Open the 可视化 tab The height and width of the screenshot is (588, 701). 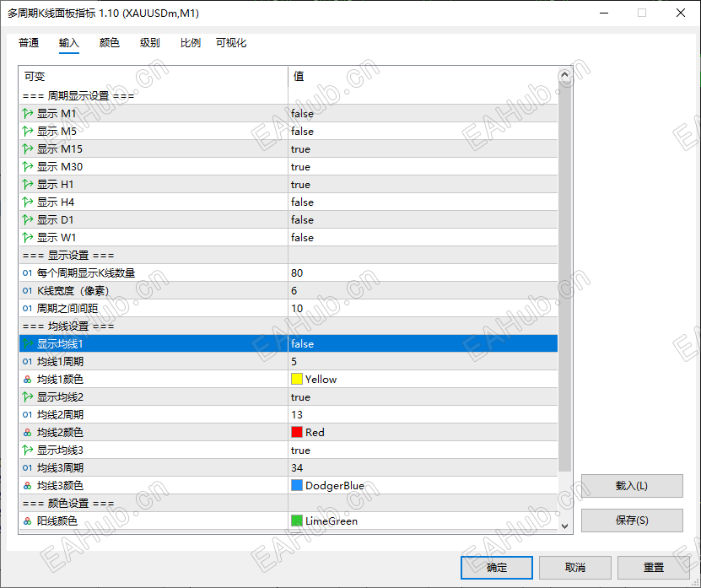click(x=231, y=43)
